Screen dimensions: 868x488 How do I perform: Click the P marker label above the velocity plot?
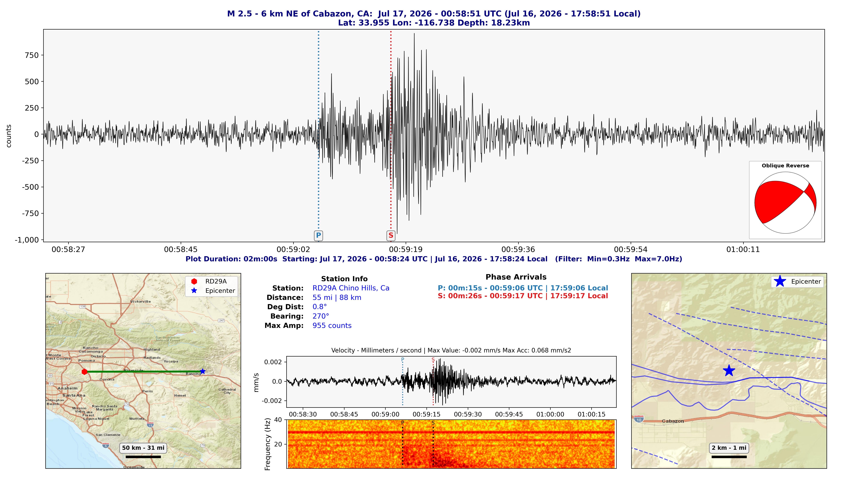[402, 360]
